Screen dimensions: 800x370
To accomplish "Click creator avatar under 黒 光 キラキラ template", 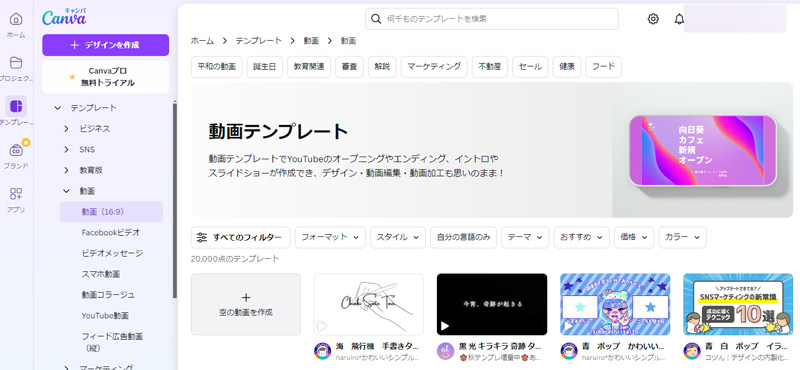I will (x=446, y=351).
